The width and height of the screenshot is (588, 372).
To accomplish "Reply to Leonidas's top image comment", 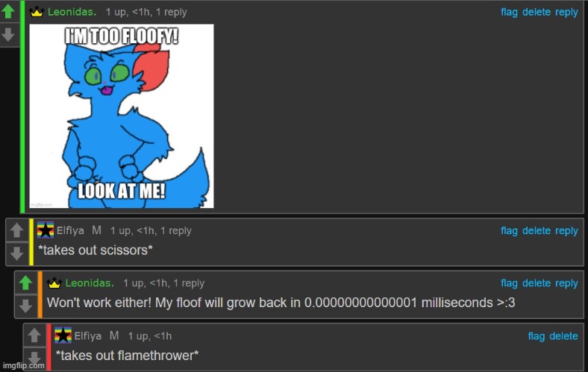I will [566, 12].
